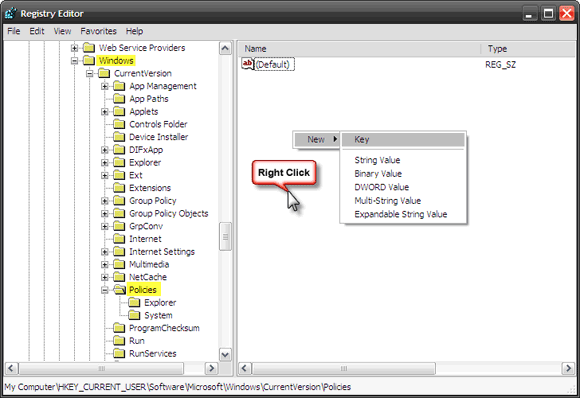580x398 pixels.
Task: Click the Device Installer folder icon
Action: (x=119, y=137)
